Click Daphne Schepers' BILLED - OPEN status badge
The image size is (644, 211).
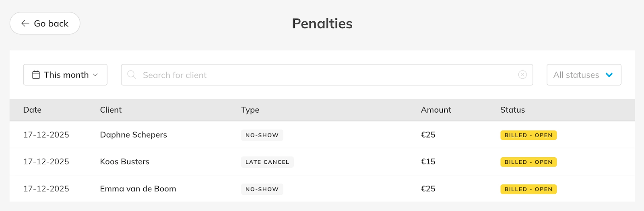(528, 135)
